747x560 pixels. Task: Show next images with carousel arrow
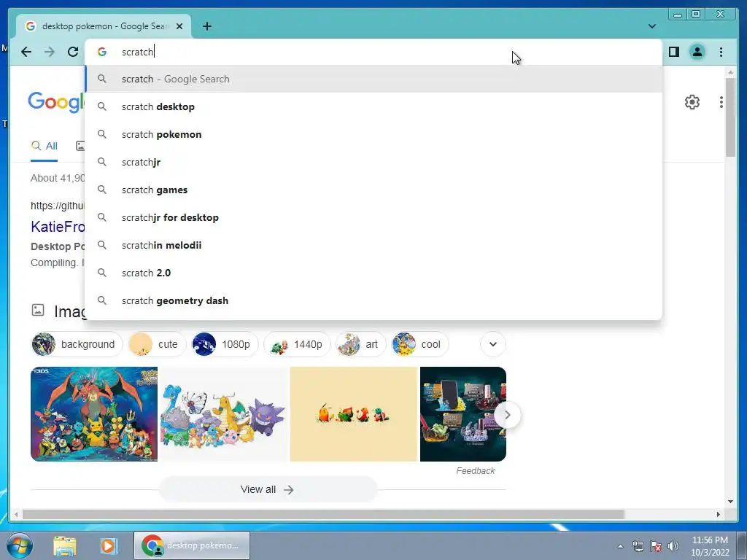(x=508, y=415)
